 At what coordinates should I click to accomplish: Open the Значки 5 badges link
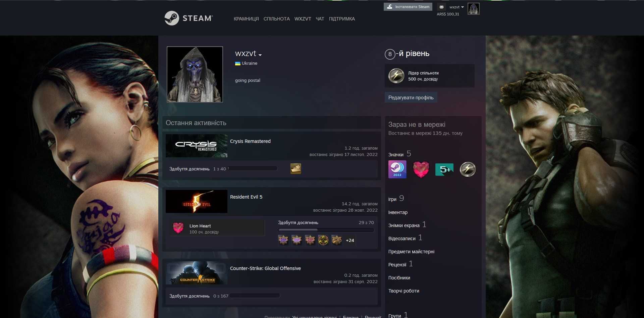click(399, 154)
